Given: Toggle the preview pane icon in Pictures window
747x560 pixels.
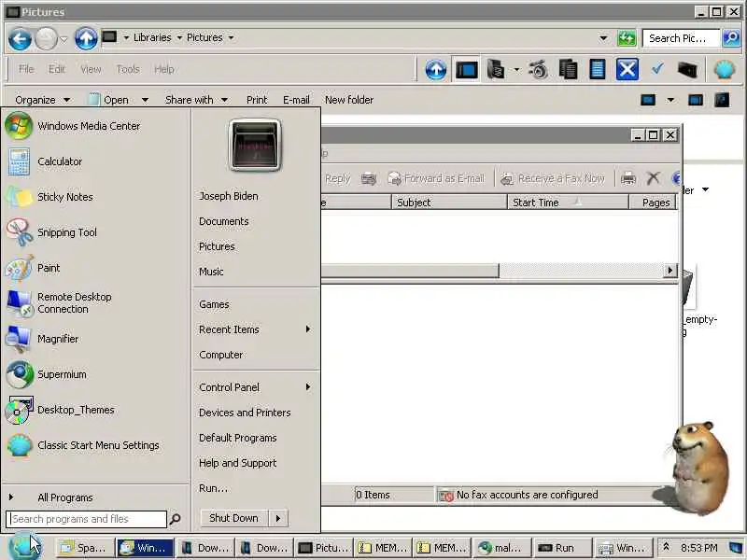Looking at the screenshot, I should click(696, 100).
